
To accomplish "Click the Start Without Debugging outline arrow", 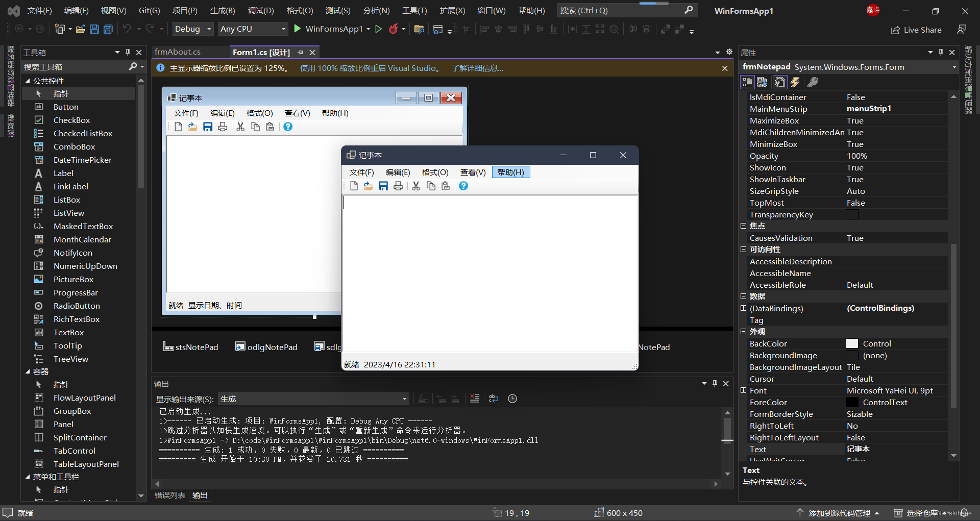I will point(378,29).
